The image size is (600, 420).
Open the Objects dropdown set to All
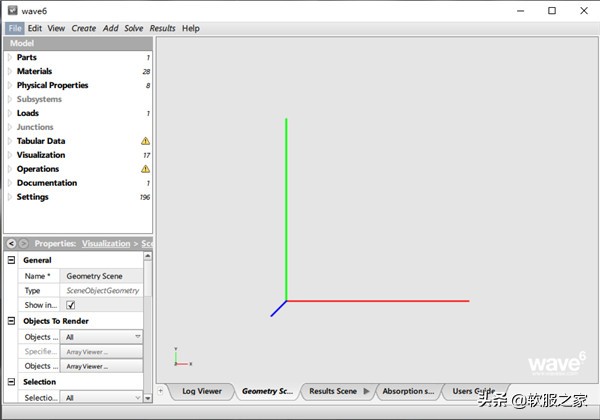tap(101, 337)
